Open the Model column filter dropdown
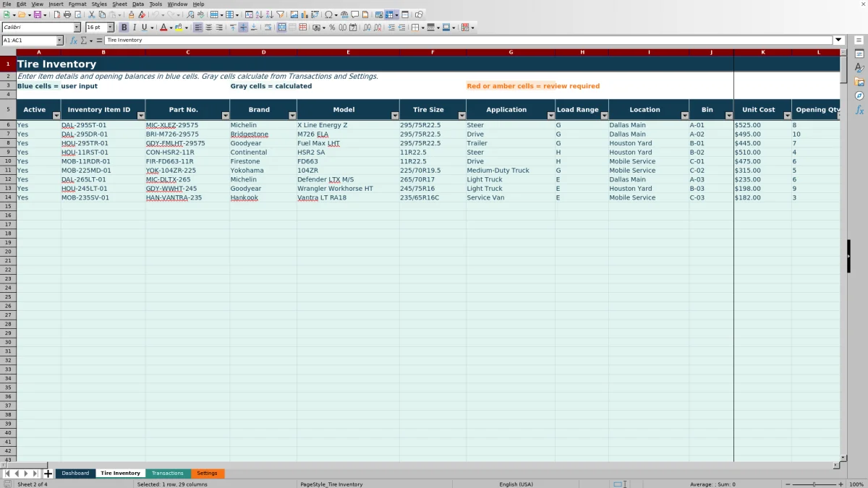Image resolution: width=868 pixels, height=488 pixels. pos(395,116)
